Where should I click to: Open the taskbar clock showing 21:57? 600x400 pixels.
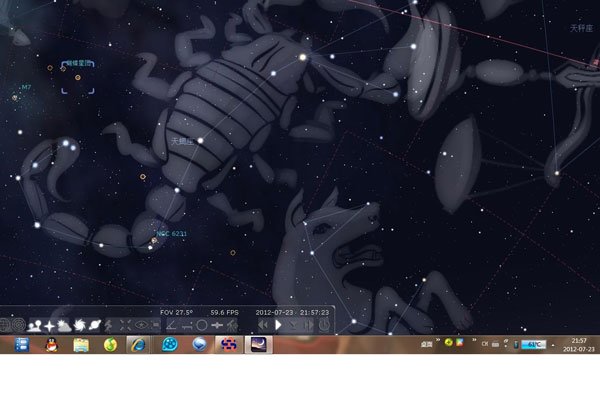[x=579, y=344]
